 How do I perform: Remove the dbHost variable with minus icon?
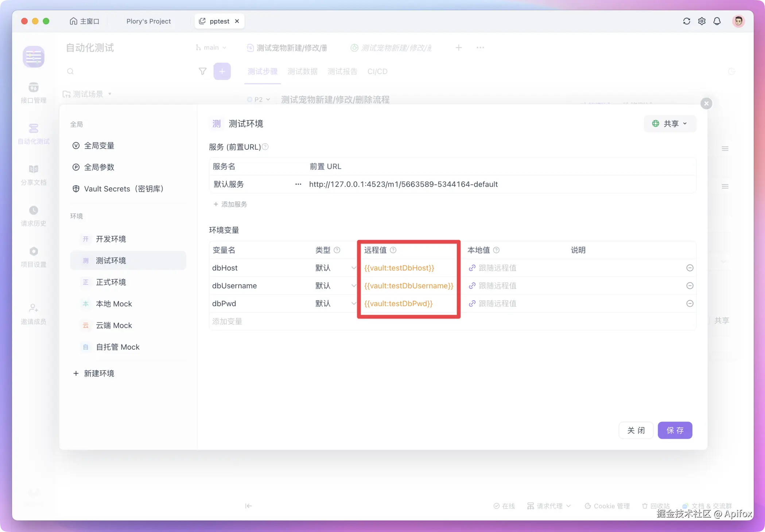click(690, 268)
